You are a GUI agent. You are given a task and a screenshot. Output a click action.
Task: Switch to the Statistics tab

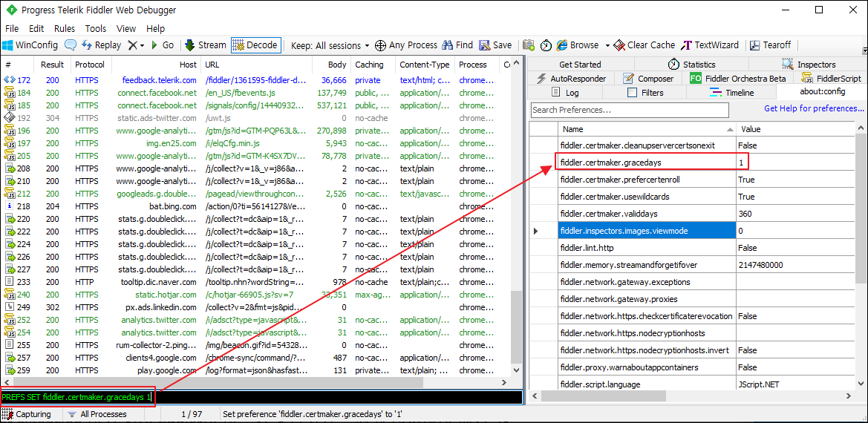(691, 65)
